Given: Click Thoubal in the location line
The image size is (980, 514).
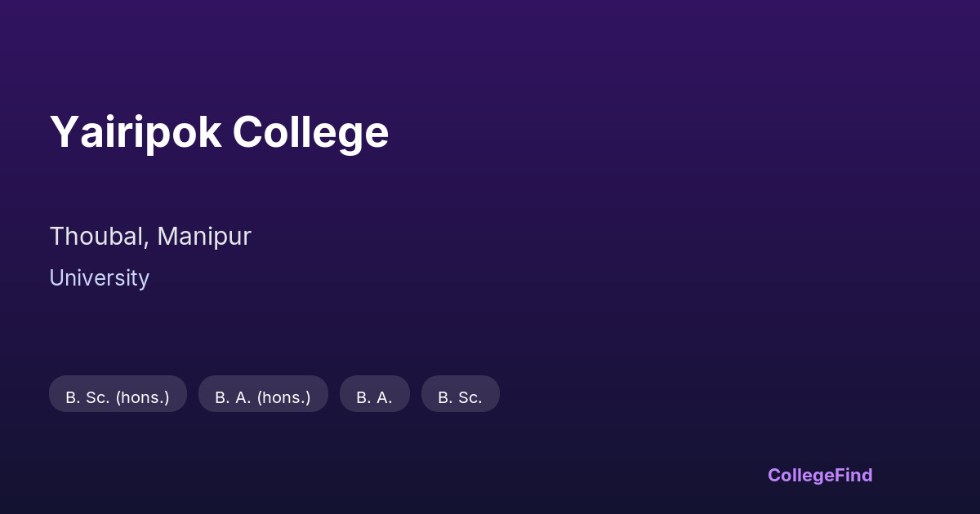Looking at the screenshot, I should [x=98, y=237].
